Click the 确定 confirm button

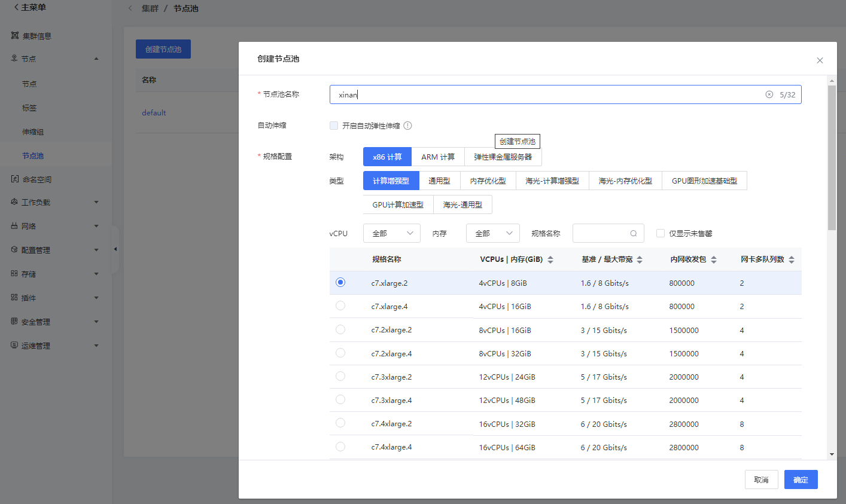801,479
